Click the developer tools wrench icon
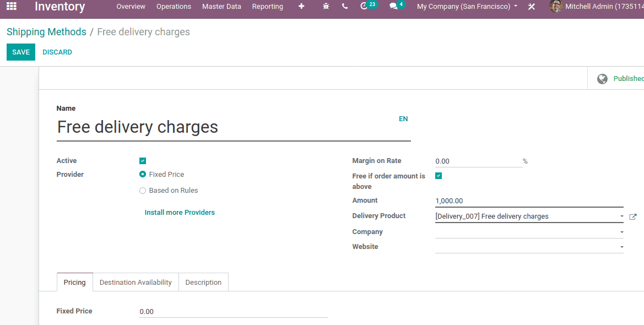Viewport: 644px width, 325px height. [x=531, y=7]
